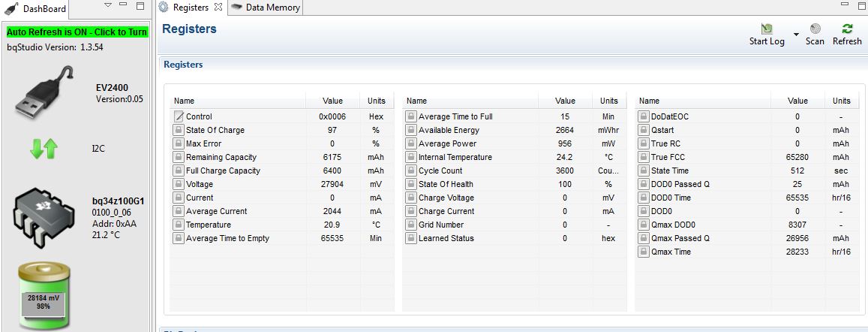Sort first table by Value header
The image size is (868, 332).
[x=332, y=101]
